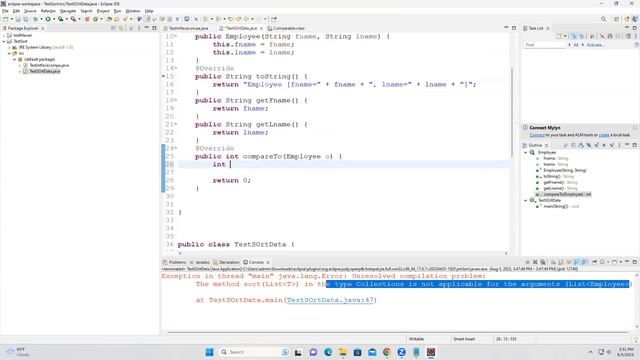Viewport: 640px width, 360px height.
Task: Open the New Task dropdown in Task List
Action: pos(565,36)
